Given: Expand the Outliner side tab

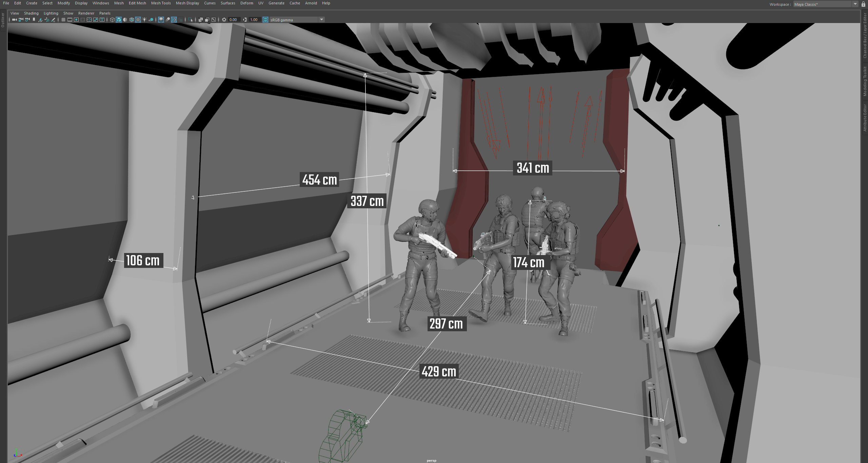Looking at the screenshot, I should (3, 20).
